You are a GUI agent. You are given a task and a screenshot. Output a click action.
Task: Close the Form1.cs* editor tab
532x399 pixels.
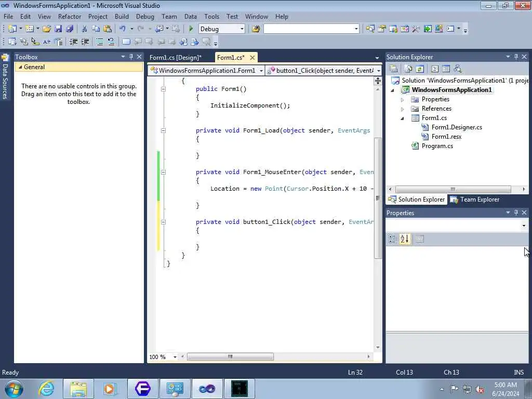(252, 58)
